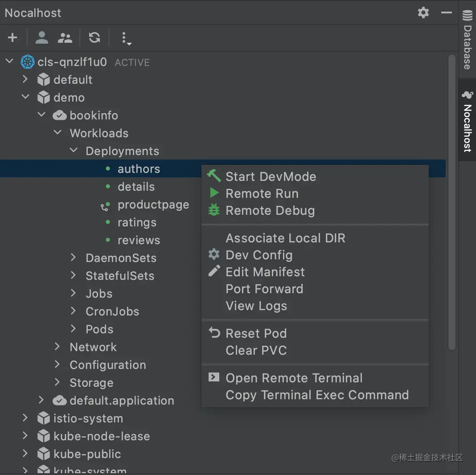The height and width of the screenshot is (475, 476).
Task: Expand the default namespace
Action: pyautogui.click(x=25, y=79)
